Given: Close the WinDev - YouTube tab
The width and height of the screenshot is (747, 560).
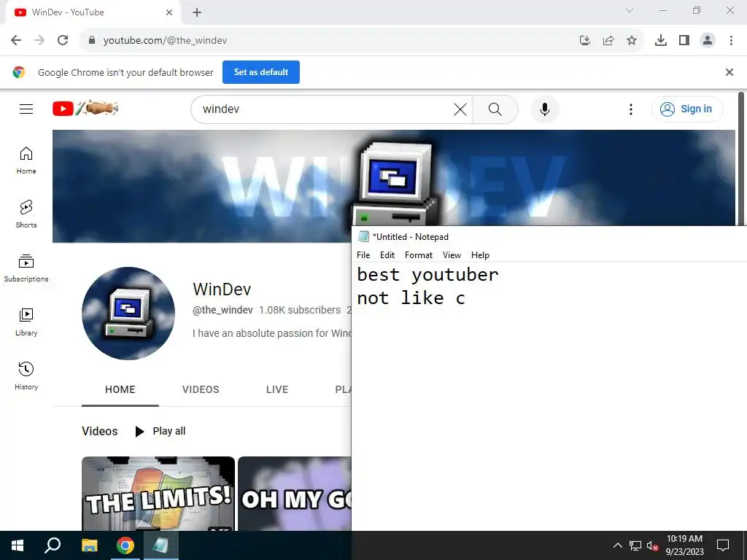Looking at the screenshot, I should [x=169, y=12].
